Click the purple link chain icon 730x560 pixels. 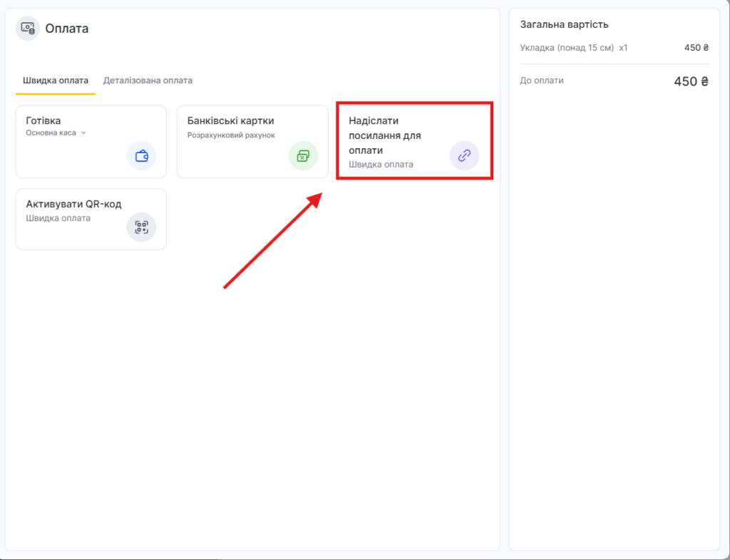pos(464,155)
